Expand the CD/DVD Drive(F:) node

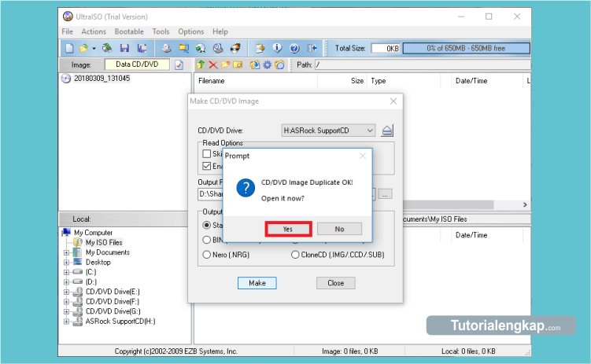click(x=66, y=302)
